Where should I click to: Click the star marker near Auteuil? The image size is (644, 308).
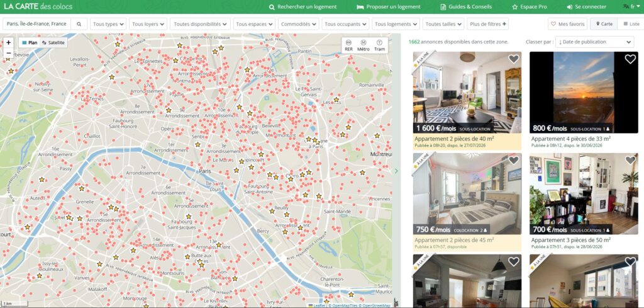click(42, 180)
